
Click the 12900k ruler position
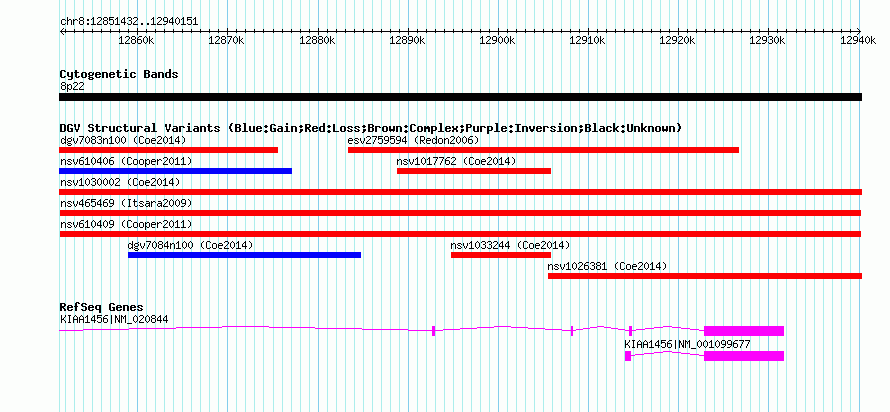tap(497, 41)
